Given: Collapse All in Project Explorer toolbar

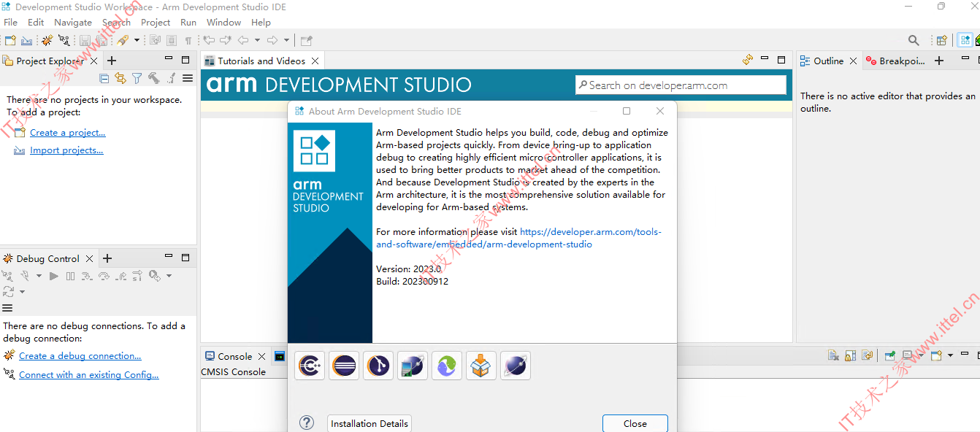Looking at the screenshot, I should (104, 78).
